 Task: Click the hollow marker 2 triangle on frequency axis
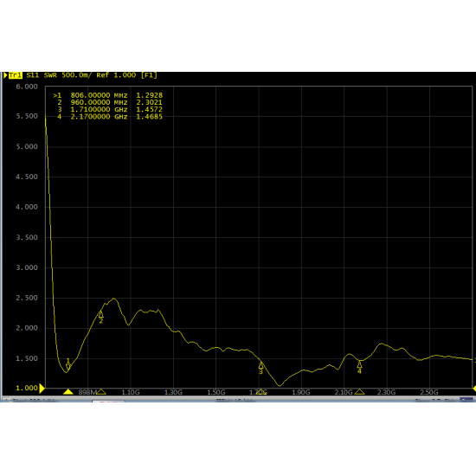click(x=101, y=391)
